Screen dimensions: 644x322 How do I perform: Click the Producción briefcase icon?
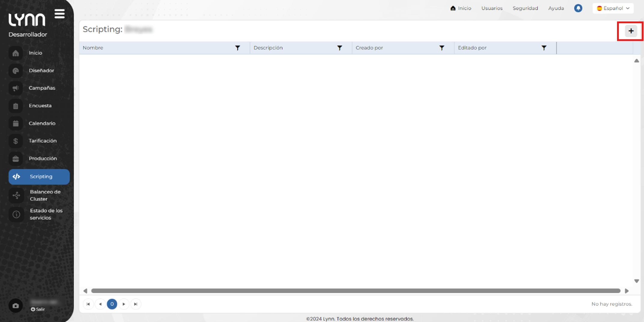[x=16, y=159]
